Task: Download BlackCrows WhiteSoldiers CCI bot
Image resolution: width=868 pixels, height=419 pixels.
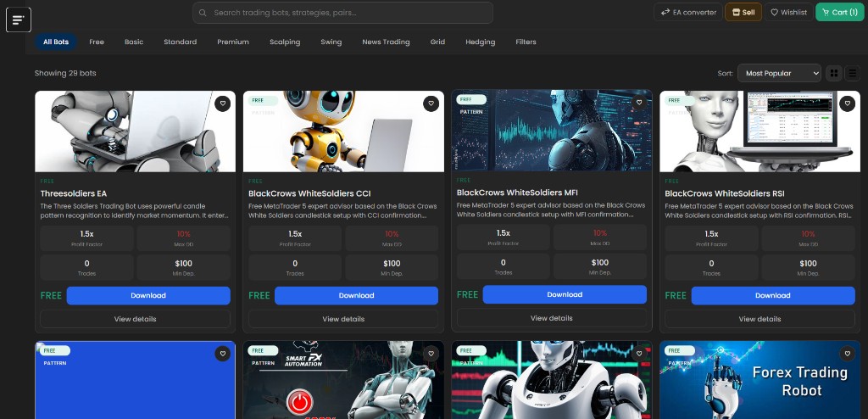Action: pos(357,295)
